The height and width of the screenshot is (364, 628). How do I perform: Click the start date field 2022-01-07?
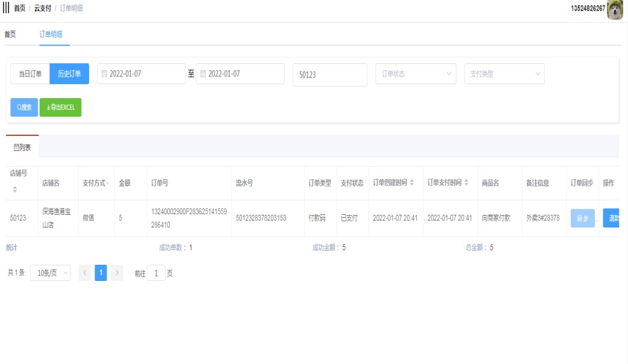tap(141, 74)
